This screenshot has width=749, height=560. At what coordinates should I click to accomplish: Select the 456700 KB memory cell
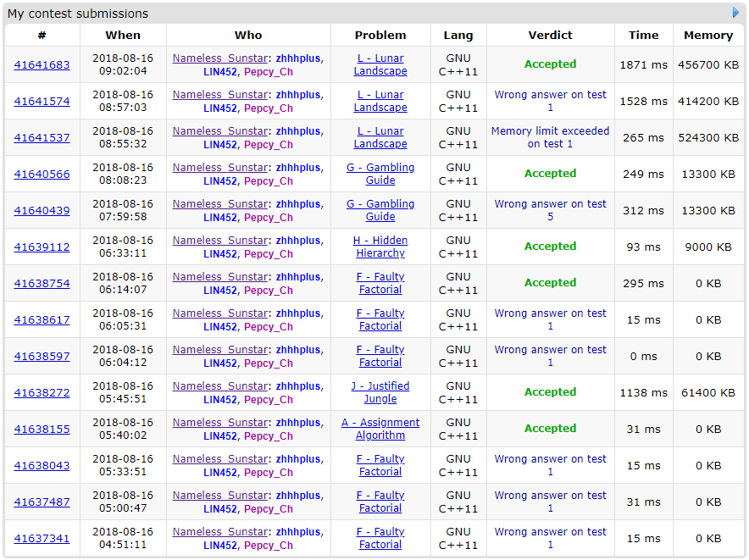pyautogui.click(x=708, y=65)
